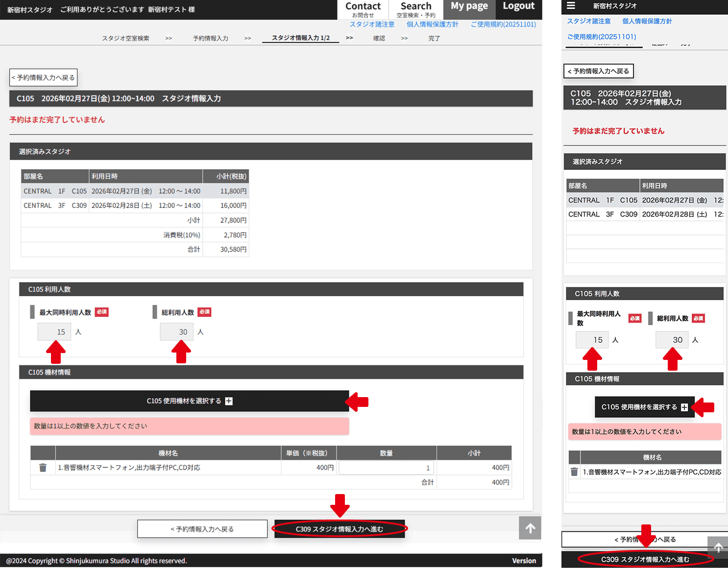728x568 pixels.
Task: Open the ご使用規約(20251101) link in mobile view
Action: tap(602, 37)
